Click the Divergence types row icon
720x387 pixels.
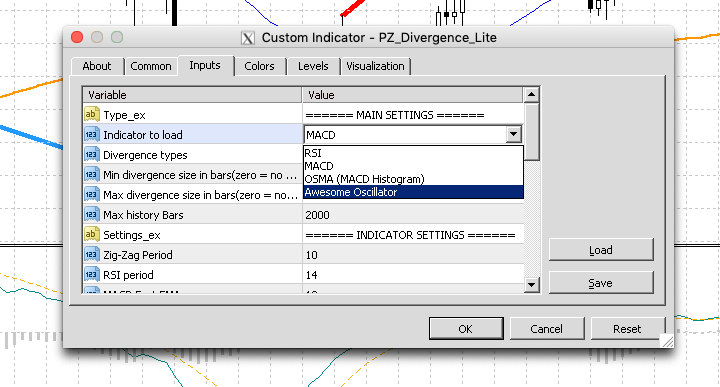[91, 155]
